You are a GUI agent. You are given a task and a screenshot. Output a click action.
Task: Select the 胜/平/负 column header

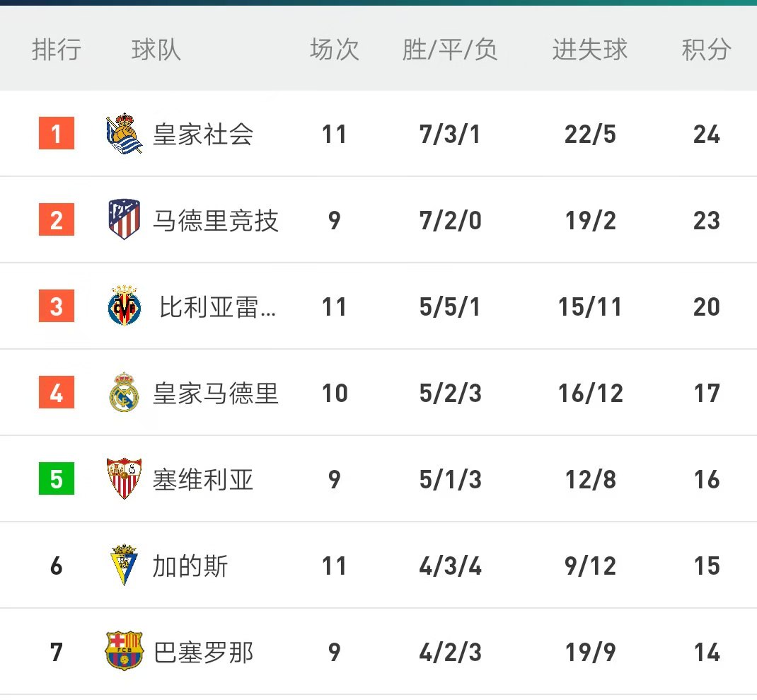pyautogui.click(x=449, y=50)
